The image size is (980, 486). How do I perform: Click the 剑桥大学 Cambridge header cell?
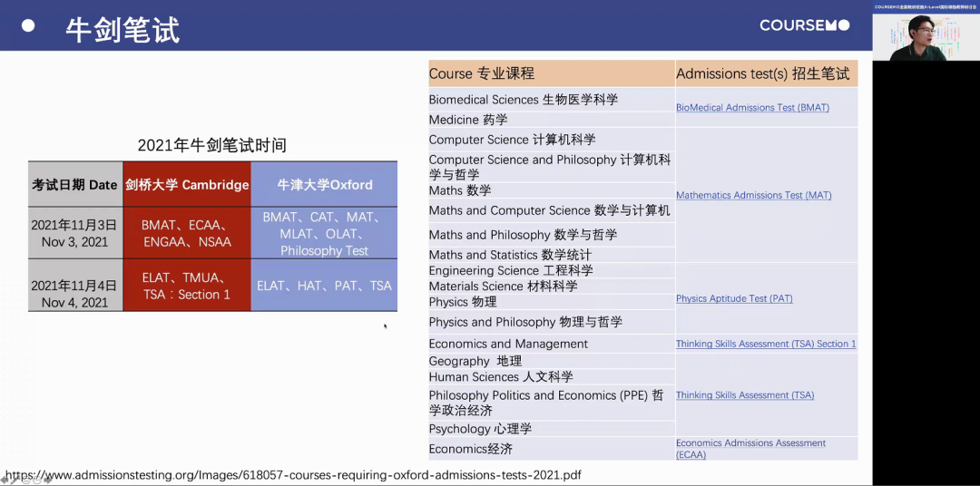[187, 184]
